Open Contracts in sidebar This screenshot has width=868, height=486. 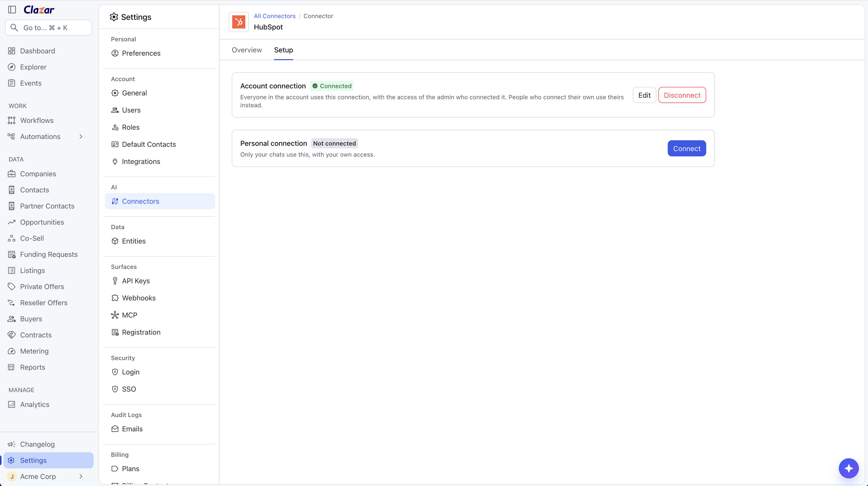(36, 335)
